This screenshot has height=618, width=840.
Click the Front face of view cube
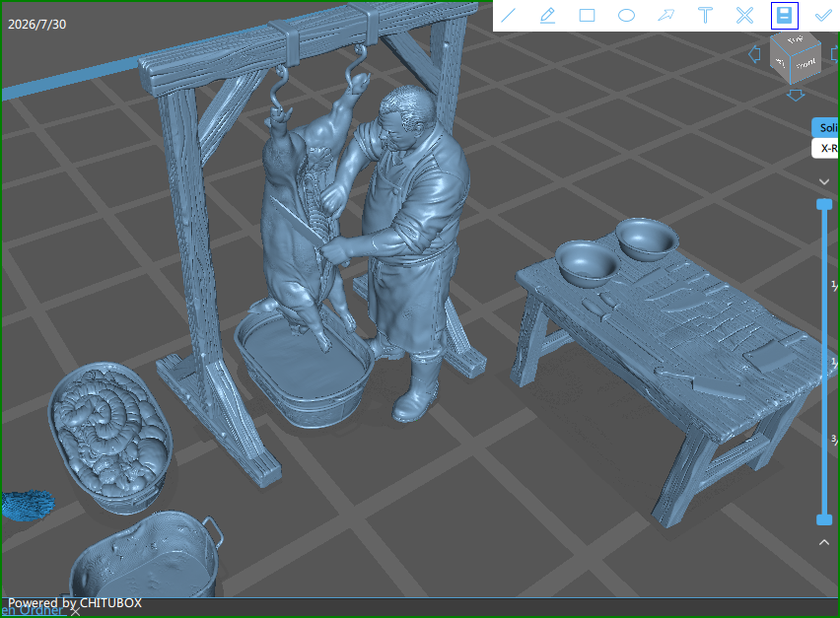pyautogui.click(x=805, y=64)
